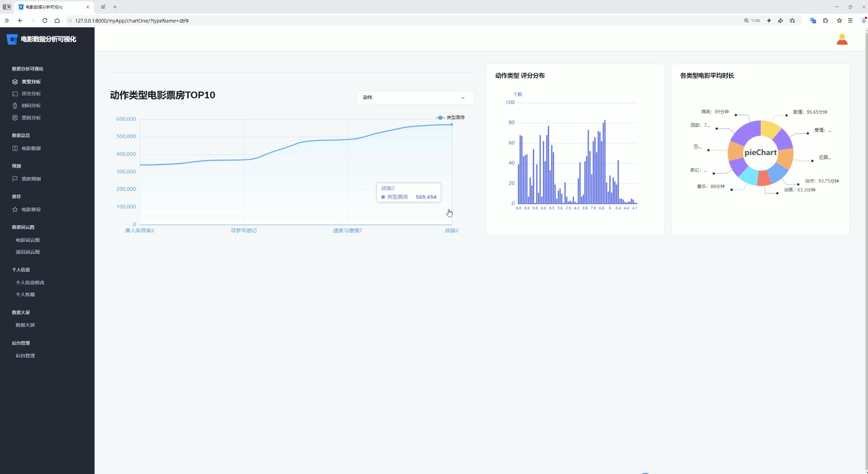Click the browser reload icon
The width and height of the screenshot is (868, 474).
point(45,21)
